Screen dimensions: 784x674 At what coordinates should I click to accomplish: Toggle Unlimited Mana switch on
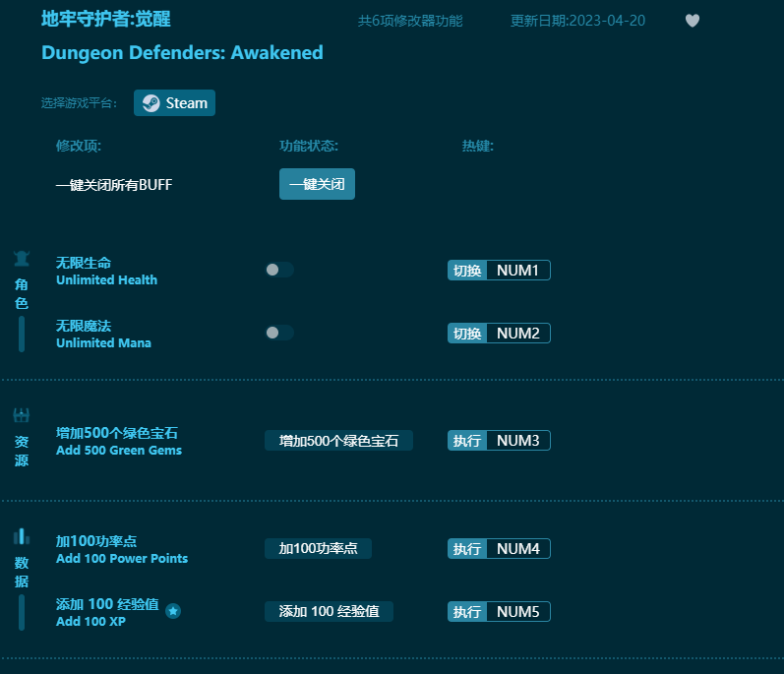pos(279,333)
